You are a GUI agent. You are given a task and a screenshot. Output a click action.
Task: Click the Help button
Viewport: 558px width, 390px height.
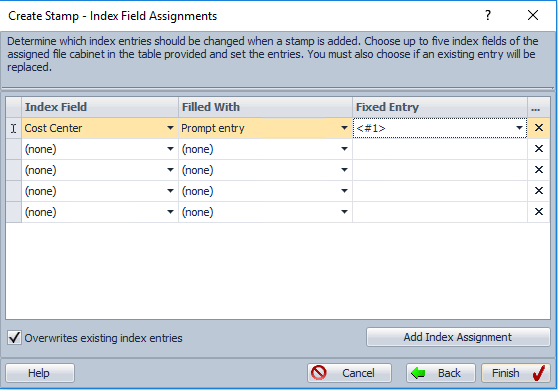pos(40,373)
